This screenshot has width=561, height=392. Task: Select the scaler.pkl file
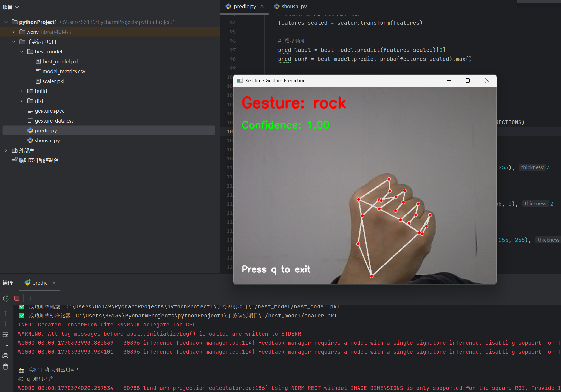click(x=53, y=81)
